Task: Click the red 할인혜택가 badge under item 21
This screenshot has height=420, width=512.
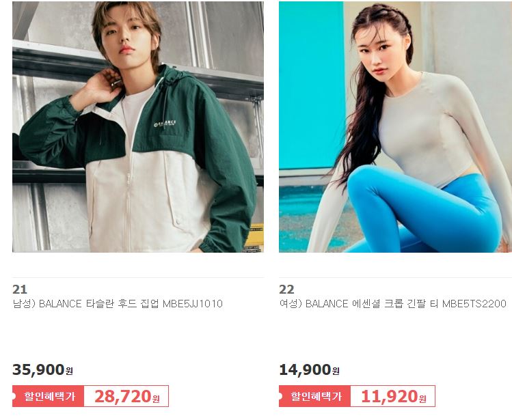Action: [x=49, y=396]
